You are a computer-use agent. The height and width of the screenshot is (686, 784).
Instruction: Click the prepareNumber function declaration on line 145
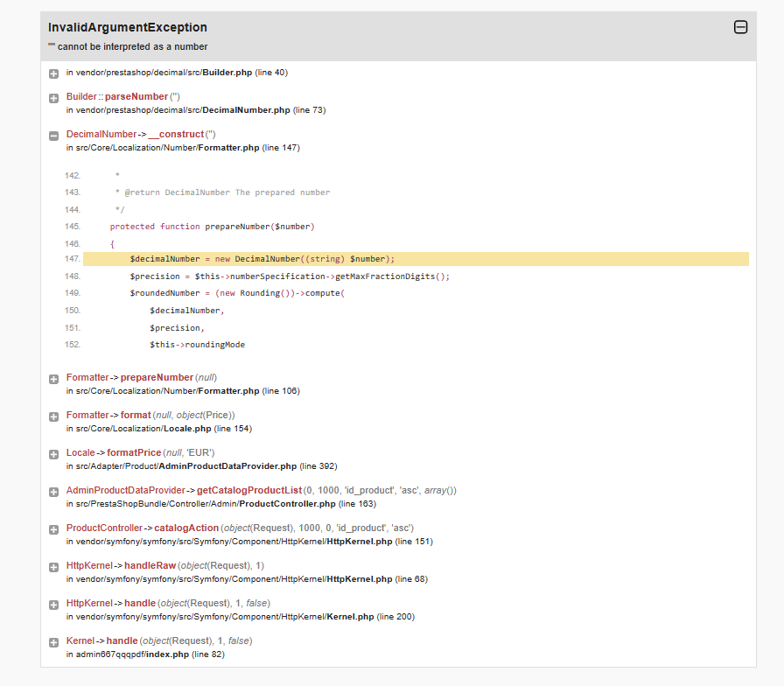click(212, 227)
